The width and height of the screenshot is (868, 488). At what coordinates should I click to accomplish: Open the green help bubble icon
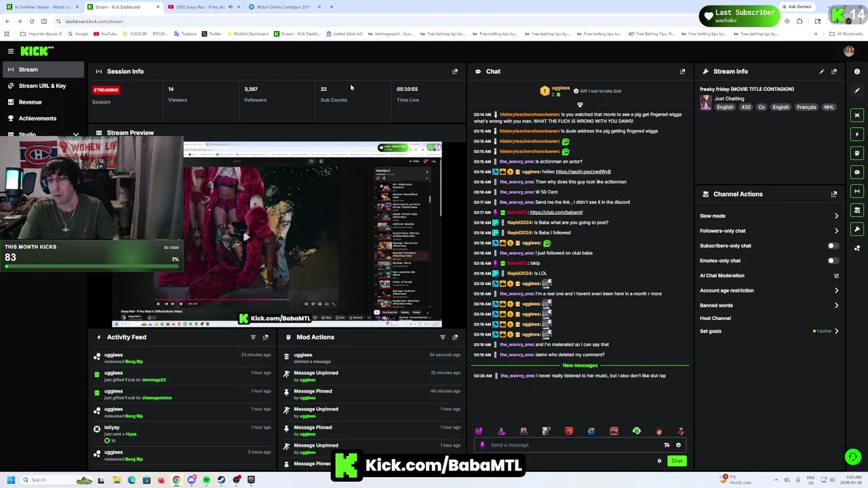(x=852, y=457)
